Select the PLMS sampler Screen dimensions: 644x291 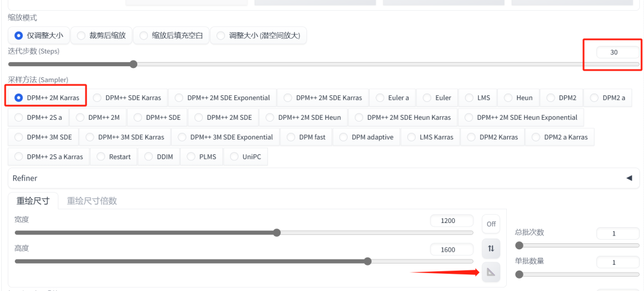click(202, 157)
